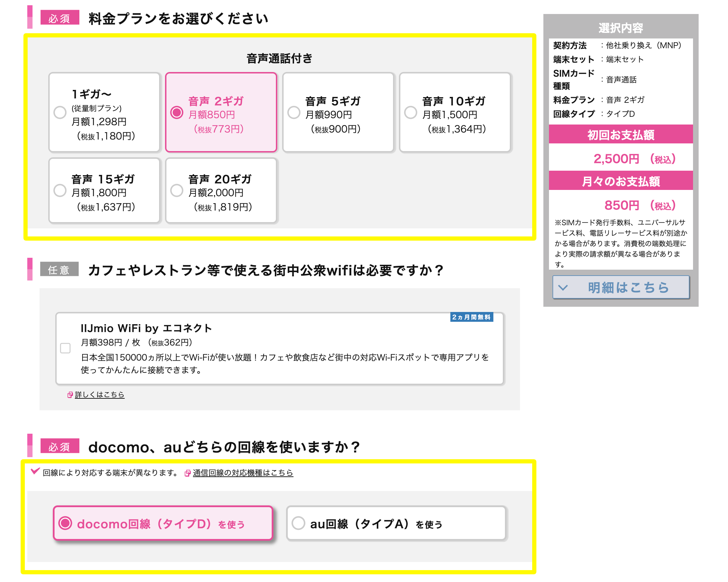This screenshot has width=728, height=582.
Task: Open the 詳しくはこちら link
Action: (100, 395)
